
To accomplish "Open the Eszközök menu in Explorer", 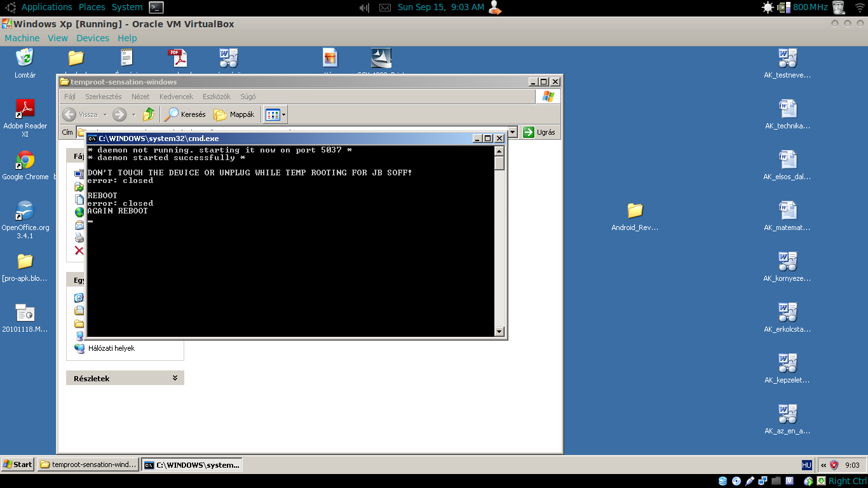I will (217, 97).
